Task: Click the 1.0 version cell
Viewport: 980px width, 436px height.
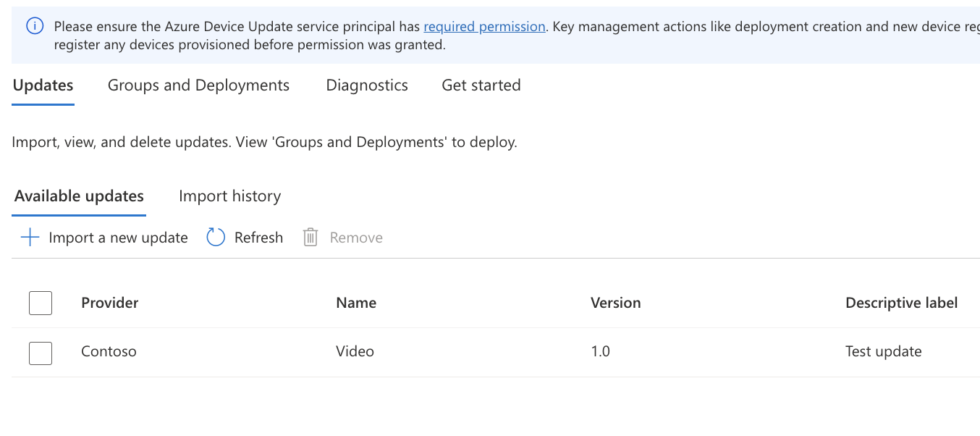Action: tap(600, 351)
